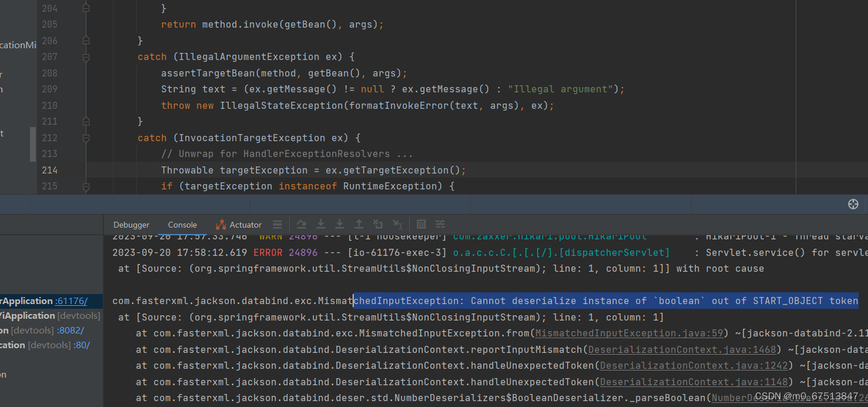Switch to the Actuator tab
The image size is (868, 407).
coord(245,224)
